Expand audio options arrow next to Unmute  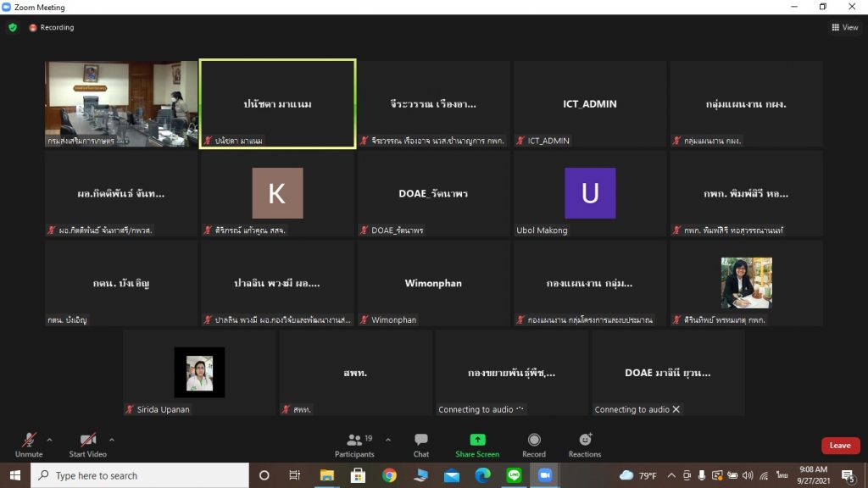click(49, 440)
